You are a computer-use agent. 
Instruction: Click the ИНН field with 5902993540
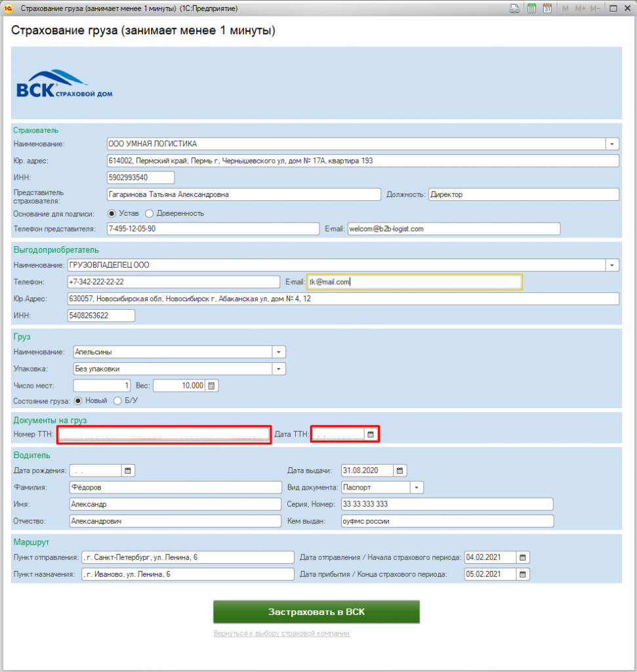(140, 177)
